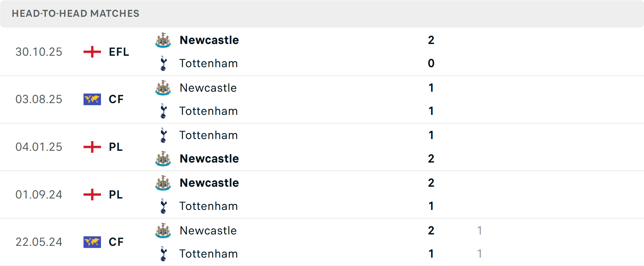Click the Newcastle crest in the 04.01.25 match
This screenshot has width=644, height=266.
tap(163, 159)
